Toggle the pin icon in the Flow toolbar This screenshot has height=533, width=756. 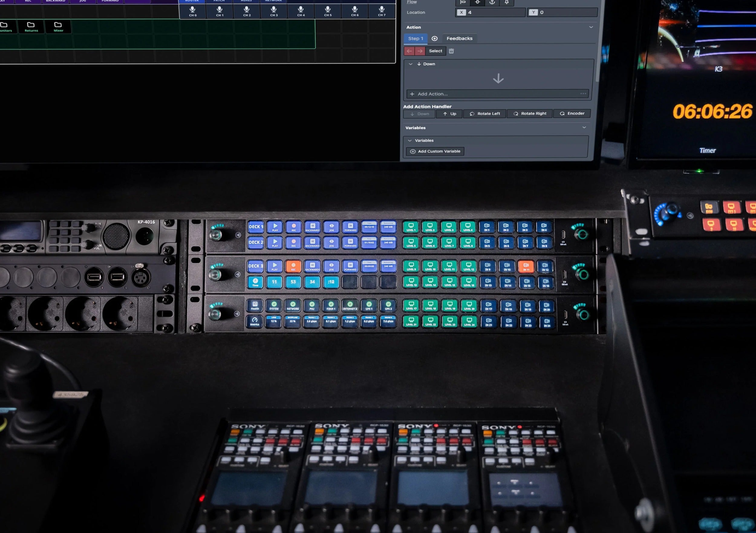point(507,3)
